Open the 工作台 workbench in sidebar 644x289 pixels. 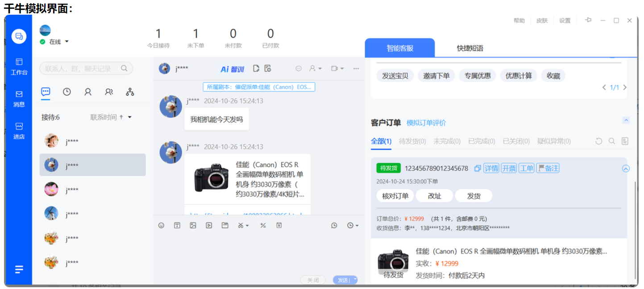pyautogui.click(x=19, y=66)
